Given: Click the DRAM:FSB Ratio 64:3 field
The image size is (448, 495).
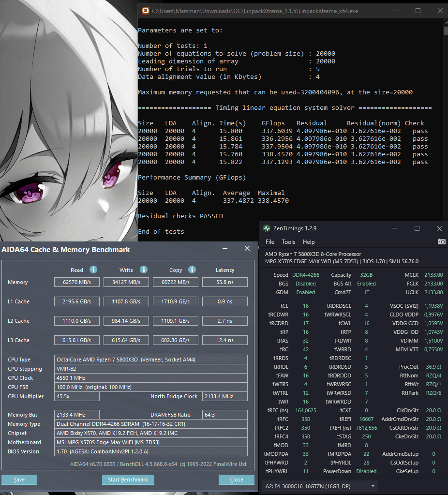Looking at the screenshot, I should 225,415.
